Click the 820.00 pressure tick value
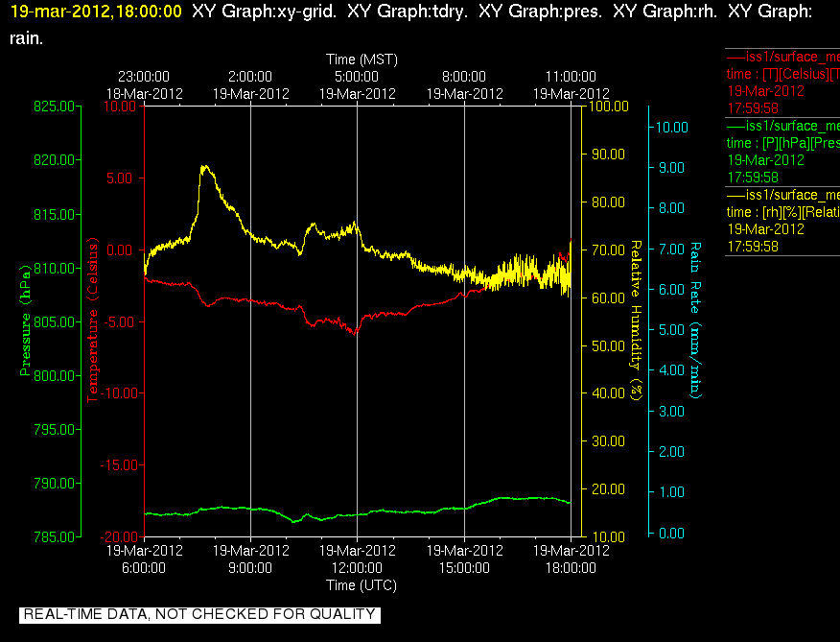The height and width of the screenshot is (642, 840). 54,160
